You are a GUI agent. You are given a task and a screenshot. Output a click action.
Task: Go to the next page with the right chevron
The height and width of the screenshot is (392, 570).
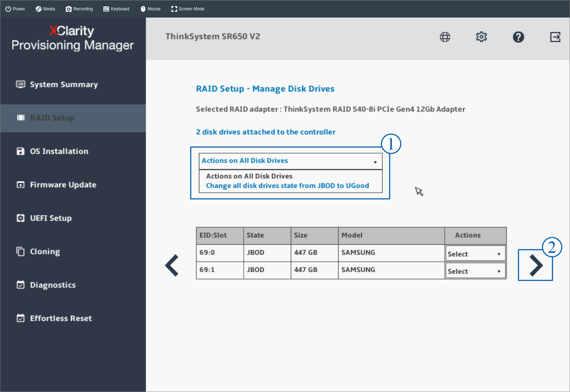click(x=536, y=265)
